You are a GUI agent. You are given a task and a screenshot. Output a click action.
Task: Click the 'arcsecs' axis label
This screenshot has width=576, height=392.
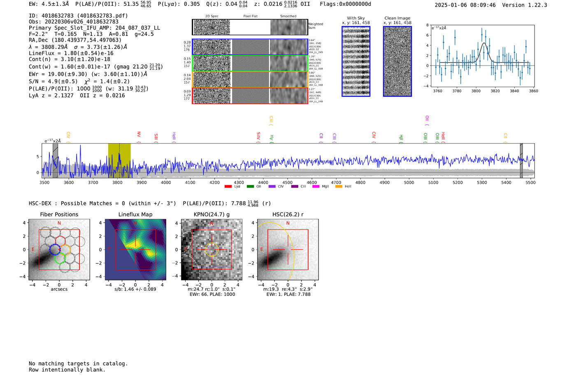(59, 289)
